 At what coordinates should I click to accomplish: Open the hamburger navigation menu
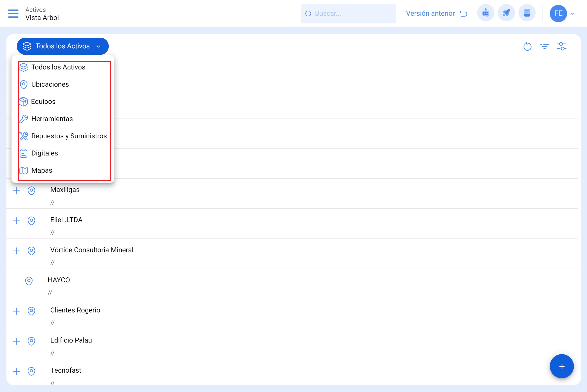click(13, 14)
